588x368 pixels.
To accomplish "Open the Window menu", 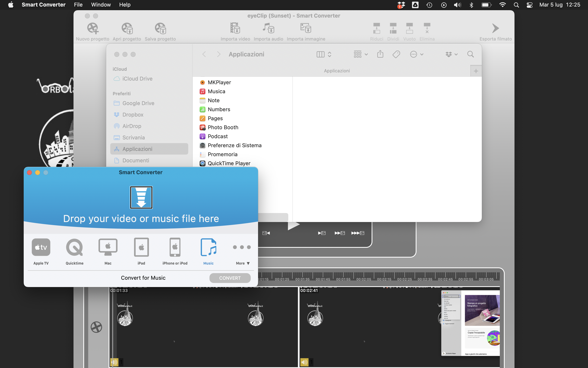I will pos(101,5).
